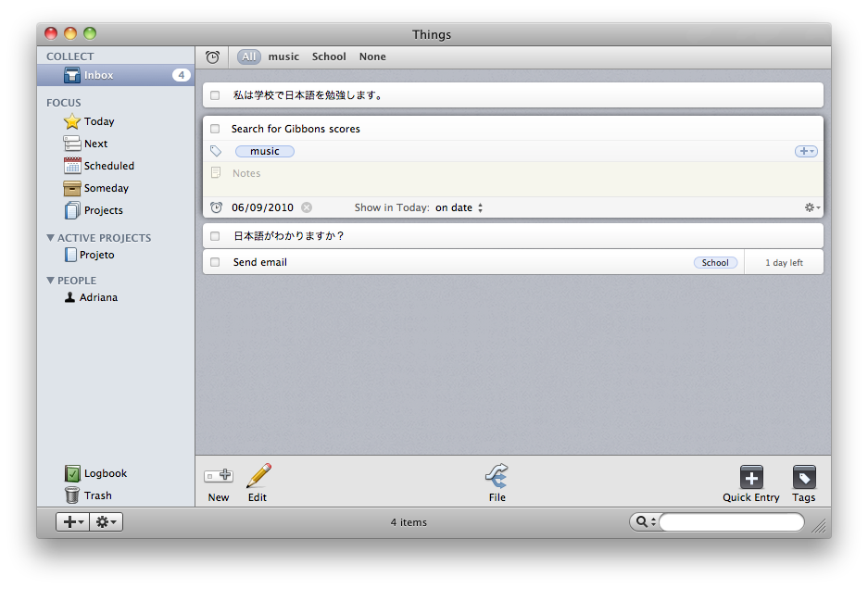Screen dimensions: 868x589
Task: Filter by the School tag
Action: (x=329, y=56)
